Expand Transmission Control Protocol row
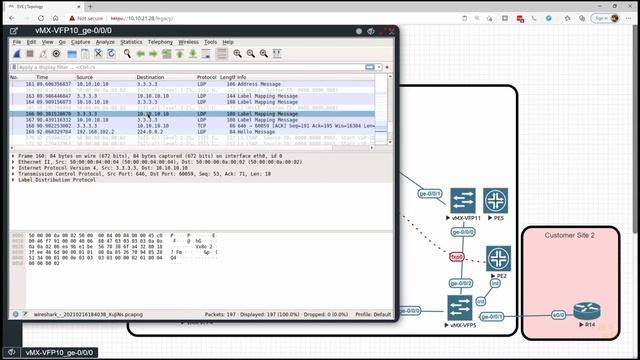640x360 pixels. pyautogui.click(x=13, y=174)
